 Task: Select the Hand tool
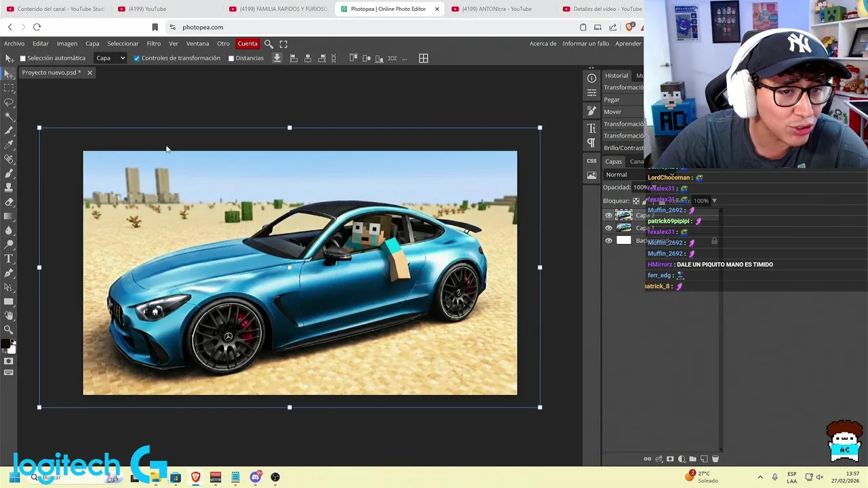coord(9,316)
